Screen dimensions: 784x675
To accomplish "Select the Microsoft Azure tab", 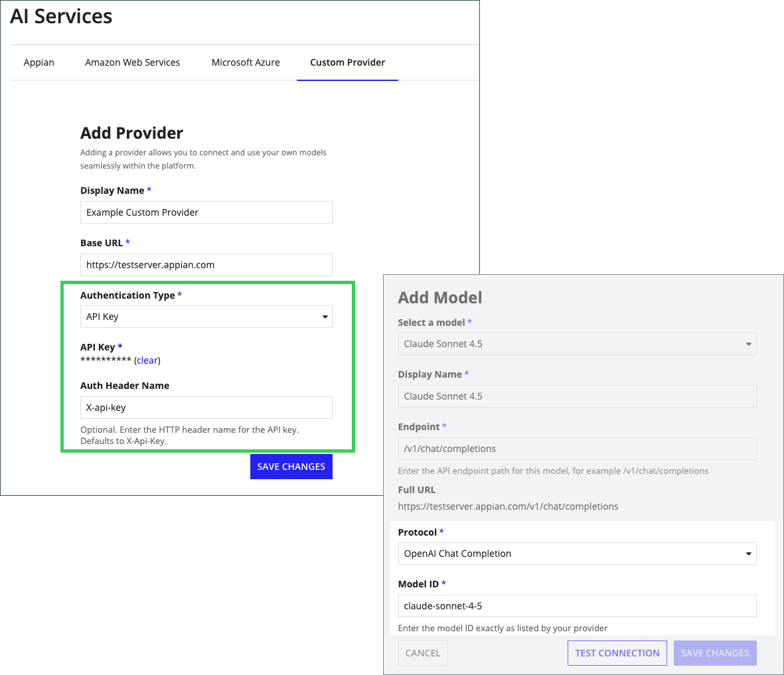I will pyautogui.click(x=246, y=62).
